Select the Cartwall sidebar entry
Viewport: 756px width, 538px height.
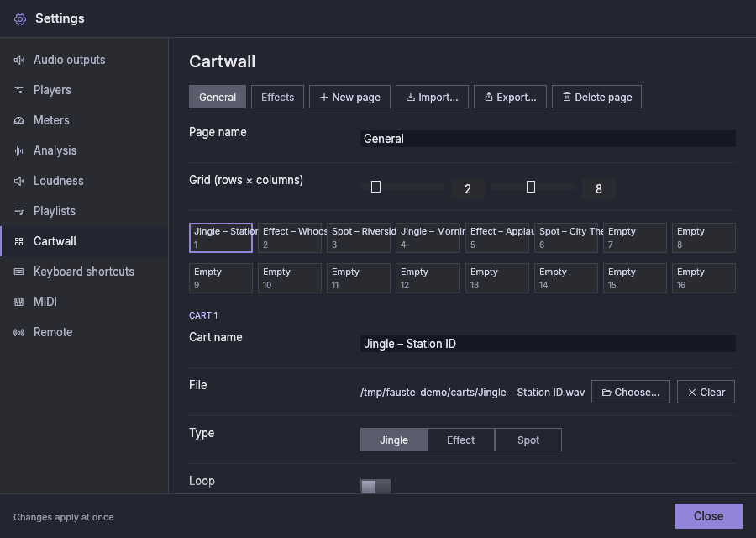tap(84, 242)
